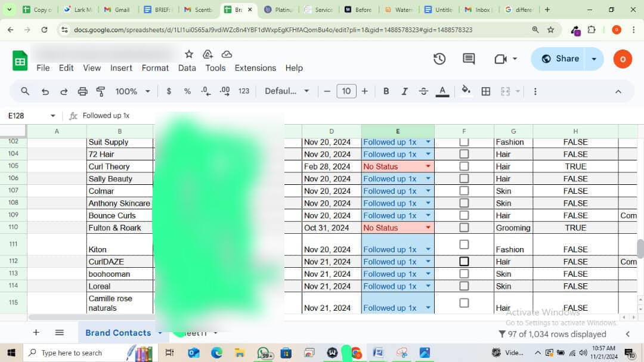The width and height of the screenshot is (644, 362).
Task: Toggle the Colmar row checkbox
Action: pyautogui.click(x=464, y=191)
